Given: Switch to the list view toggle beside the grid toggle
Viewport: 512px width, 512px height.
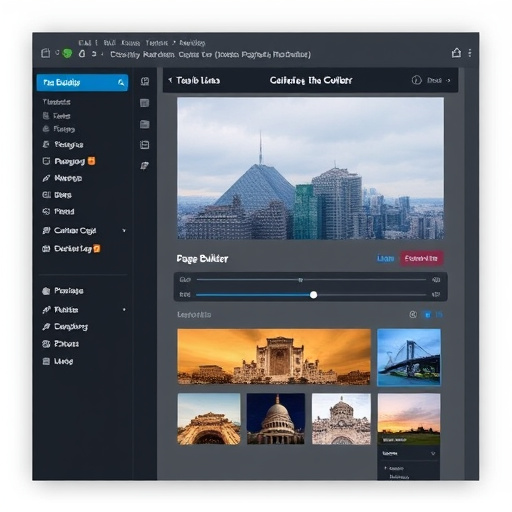Looking at the screenshot, I should (x=439, y=314).
